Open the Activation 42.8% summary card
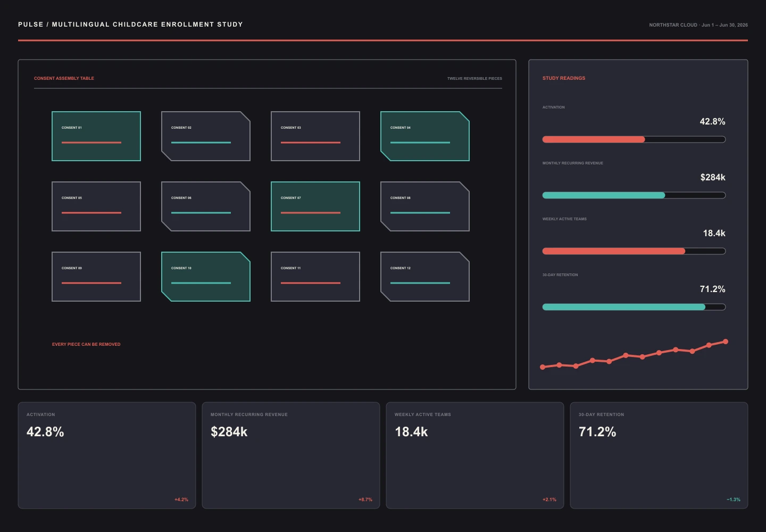The image size is (766, 532). point(107,455)
